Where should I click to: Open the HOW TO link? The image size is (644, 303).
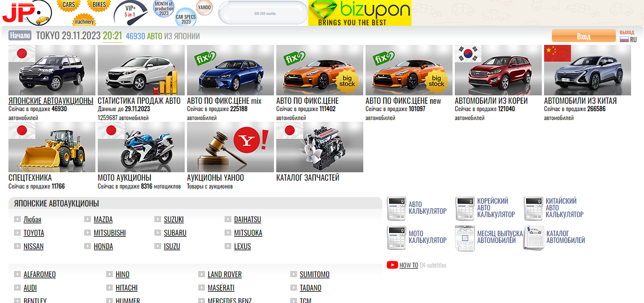point(409,265)
